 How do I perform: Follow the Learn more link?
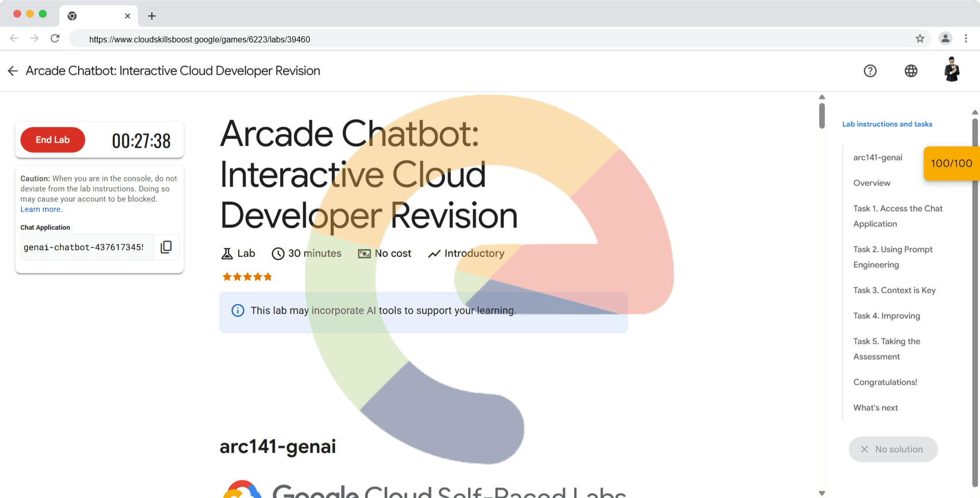pyautogui.click(x=41, y=209)
